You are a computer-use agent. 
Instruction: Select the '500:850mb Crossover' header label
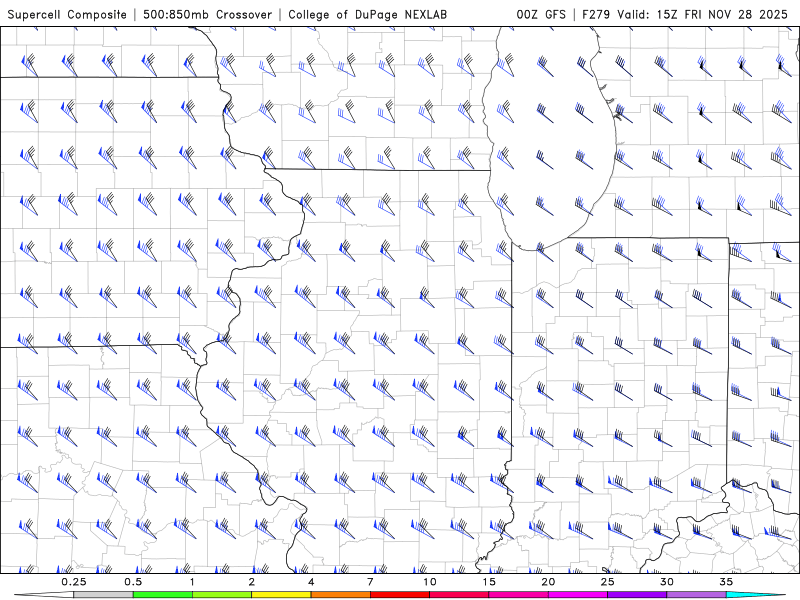[x=207, y=14]
